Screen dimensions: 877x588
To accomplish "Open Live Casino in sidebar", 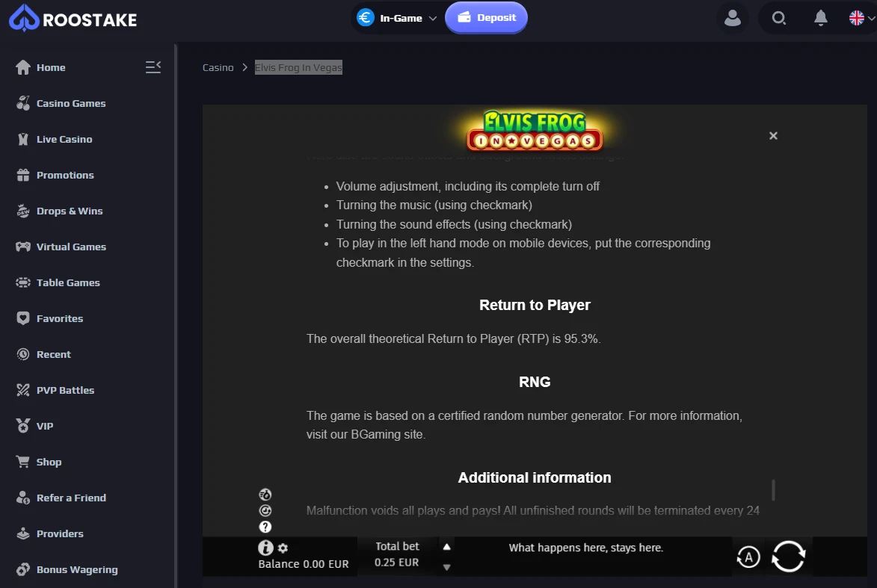I will pos(64,139).
